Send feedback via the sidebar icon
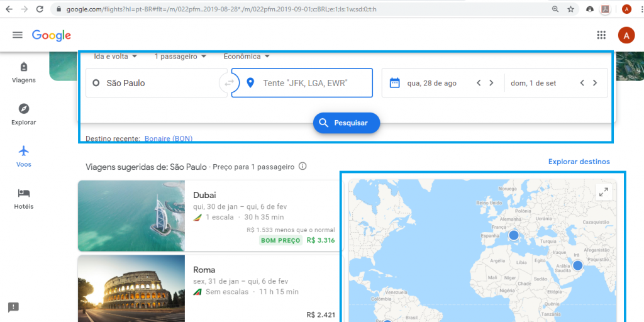644x322 pixels. (x=14, y=307)
